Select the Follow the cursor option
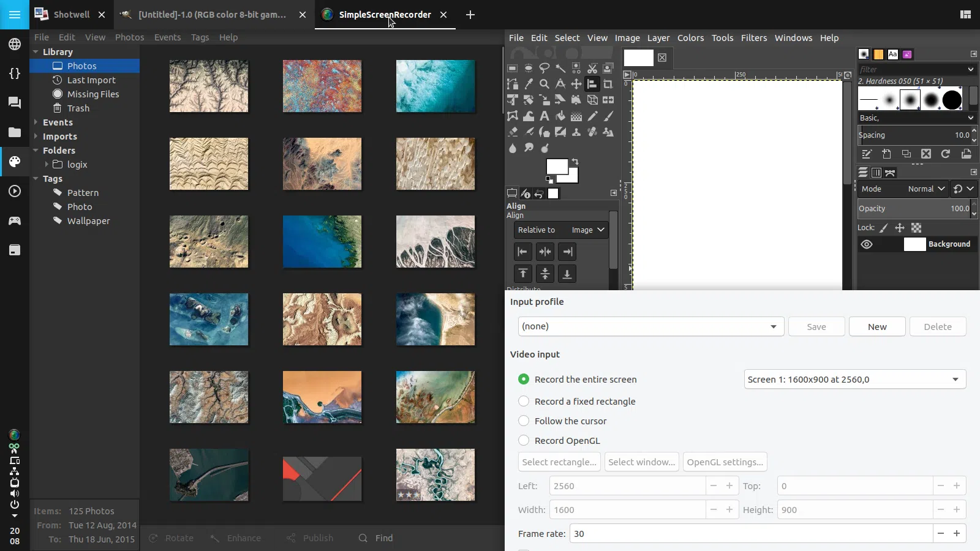980x551 pixels. 524,421
